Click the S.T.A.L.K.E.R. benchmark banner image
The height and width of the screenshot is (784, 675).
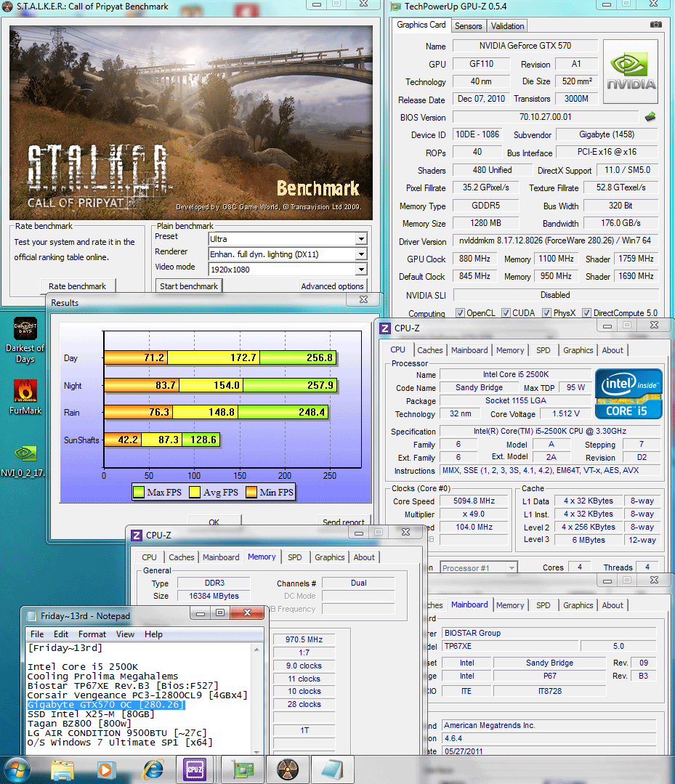point(191,123)
